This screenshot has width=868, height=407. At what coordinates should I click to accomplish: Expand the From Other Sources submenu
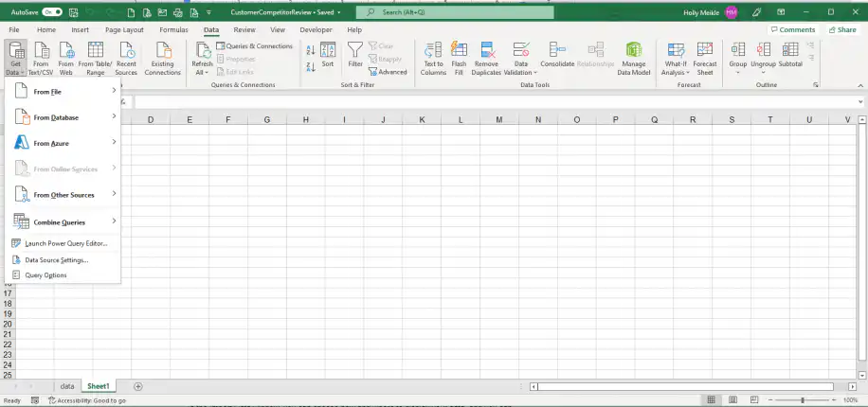click(x=63, y=195)
